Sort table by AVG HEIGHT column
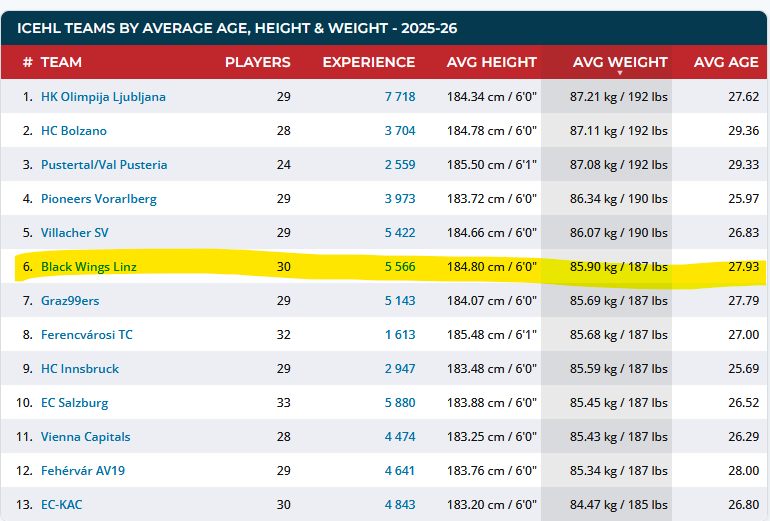 point(491,62)
